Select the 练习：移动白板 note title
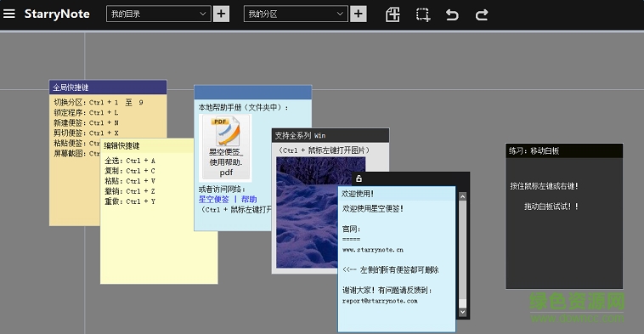 click(x=534, y=150)
